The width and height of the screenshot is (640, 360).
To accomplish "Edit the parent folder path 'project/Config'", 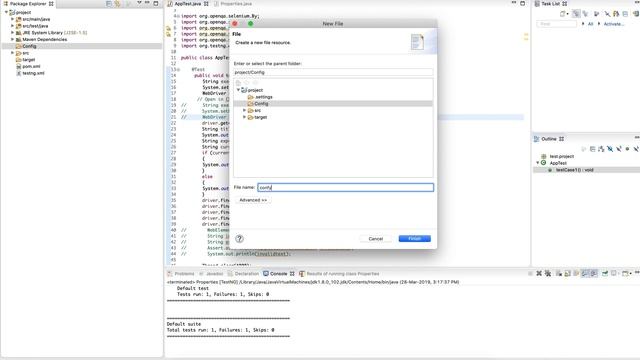I will (333, 72).
